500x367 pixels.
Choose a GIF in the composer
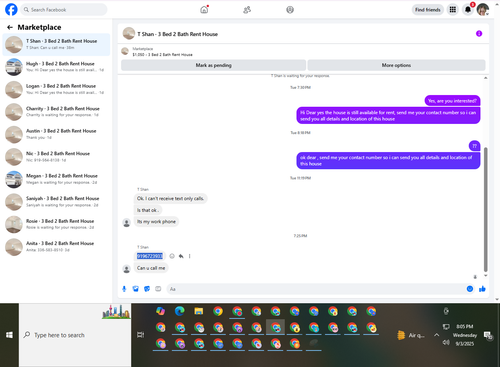point(158,289)
